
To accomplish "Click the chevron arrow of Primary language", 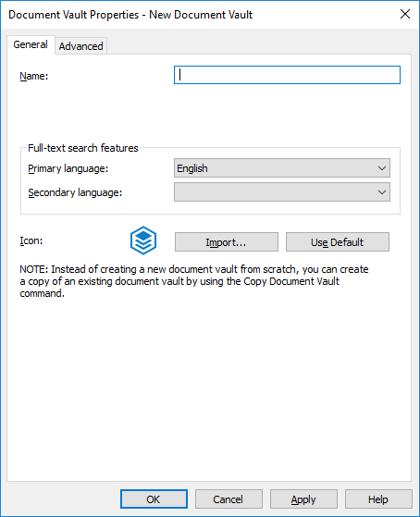I will pyautogui.click(x=382, y=168).
